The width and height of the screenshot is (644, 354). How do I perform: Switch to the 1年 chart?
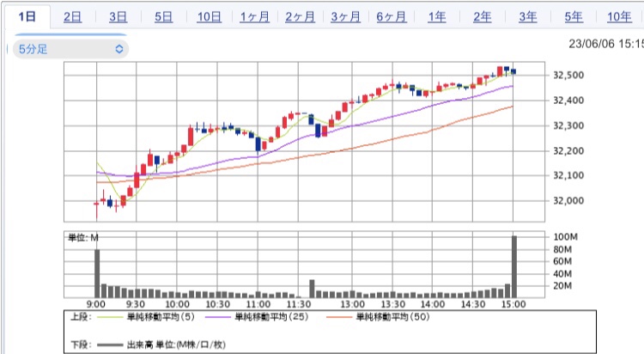coord(437,17)
